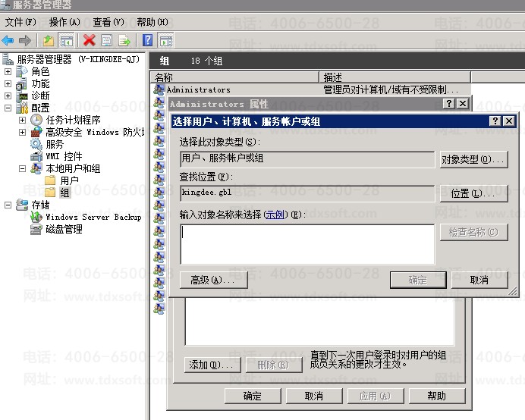The height and width of the screenshot is (420, 525).
Task: Click the 位置(L)... button
Action: pyautogui.click(x=473, y=193)
